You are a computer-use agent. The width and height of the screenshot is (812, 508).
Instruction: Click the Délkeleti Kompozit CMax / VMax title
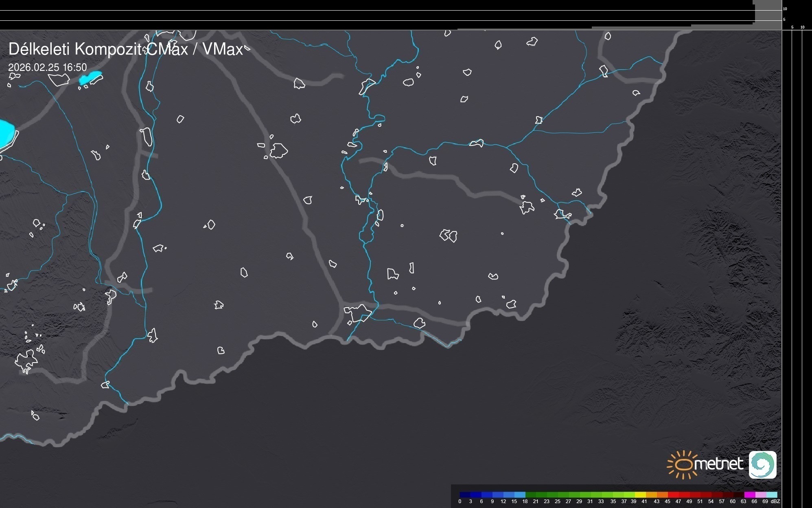click(x=126, y=49)
